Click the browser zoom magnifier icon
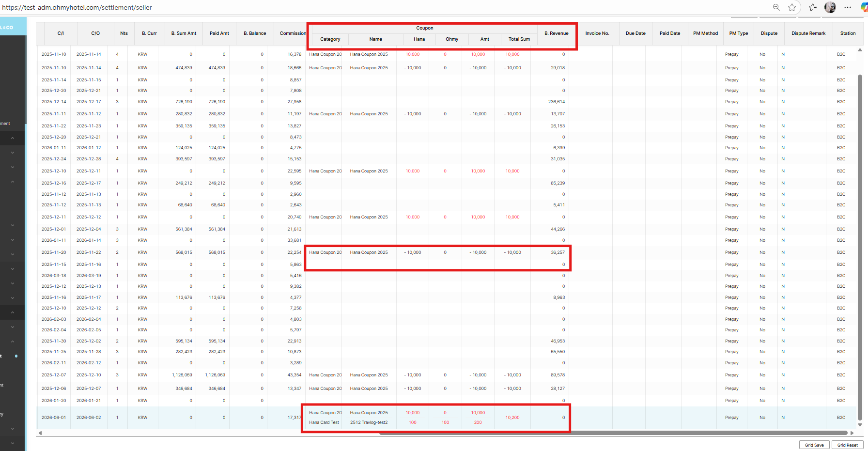Screen dimensions: 868x451 [x=776, y=7]
